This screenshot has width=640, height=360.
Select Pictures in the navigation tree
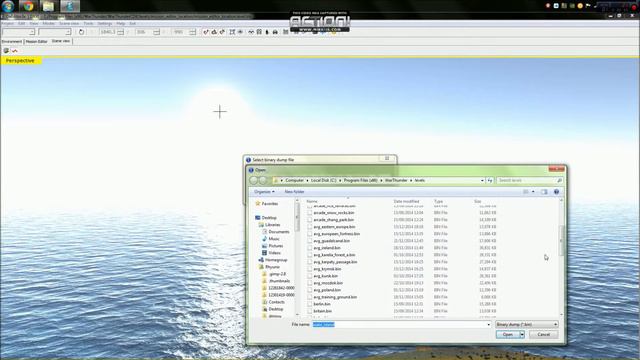[x=273, y=246]
